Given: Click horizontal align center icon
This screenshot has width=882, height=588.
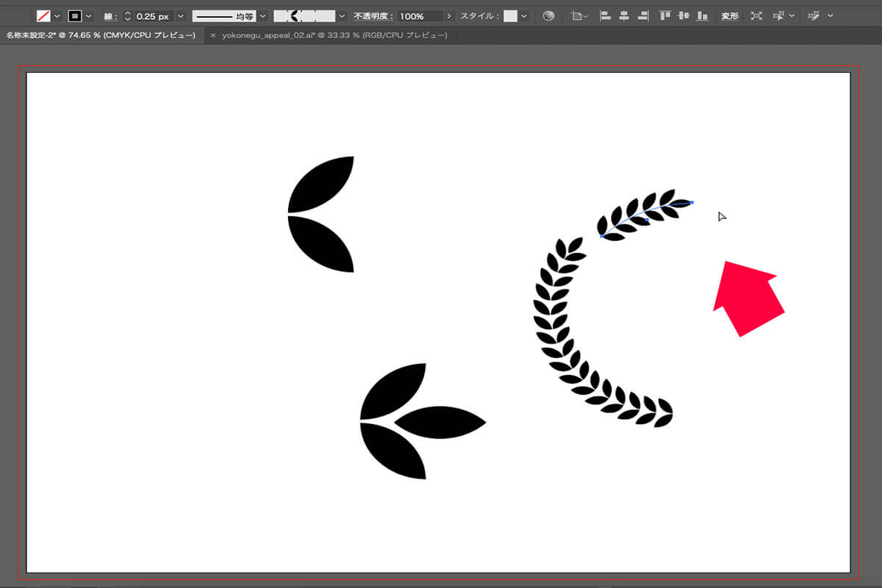Looking at the screenshot, I should point(624,15).
